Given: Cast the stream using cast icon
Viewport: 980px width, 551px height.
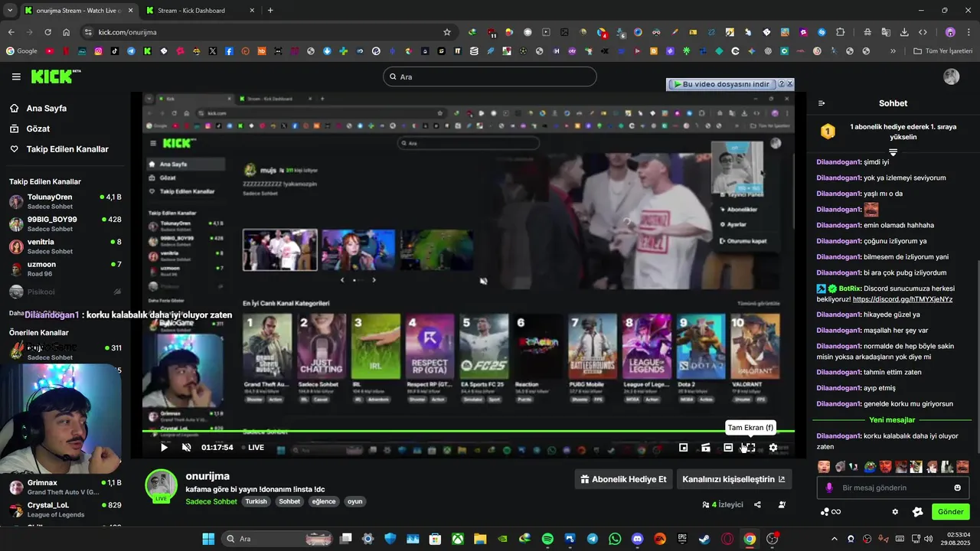Looking at the screenshot, I should tap(706, 448).
